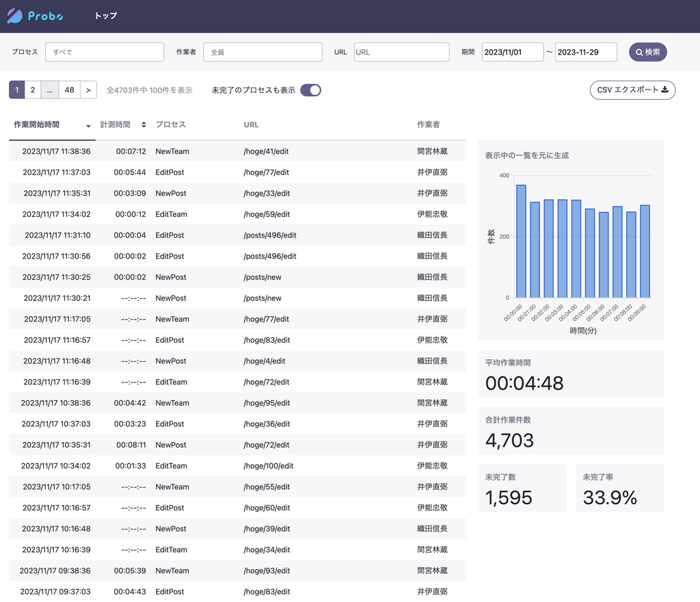Click the pagination ellipsis button
The height and width of the screenshot is (602, 700).
[x=50, y=90]
